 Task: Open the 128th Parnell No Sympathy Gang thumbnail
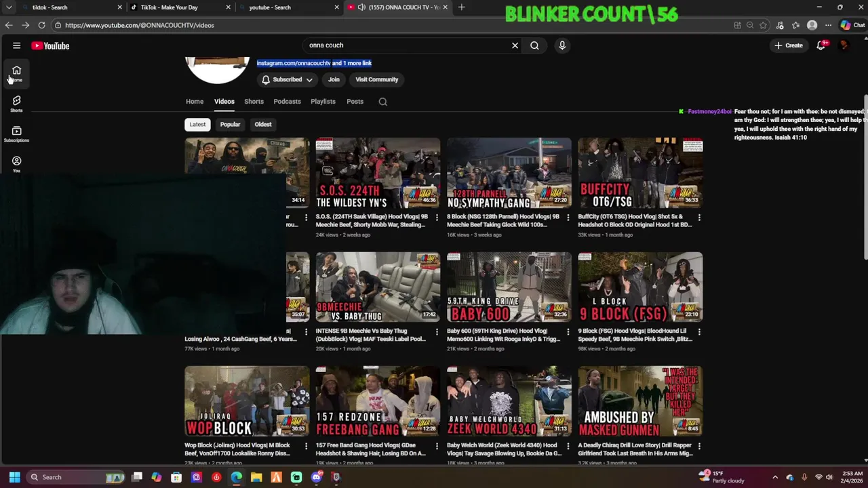[509, 173]
